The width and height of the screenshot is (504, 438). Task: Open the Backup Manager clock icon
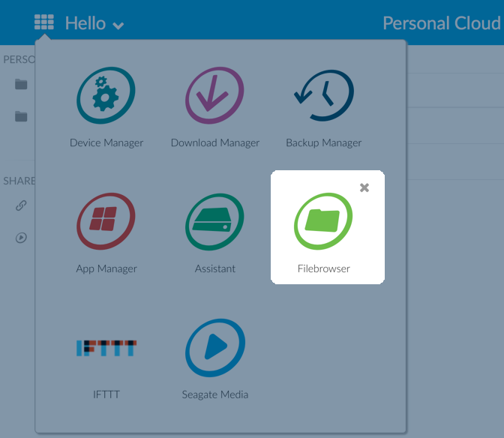[x=324, y=95]
